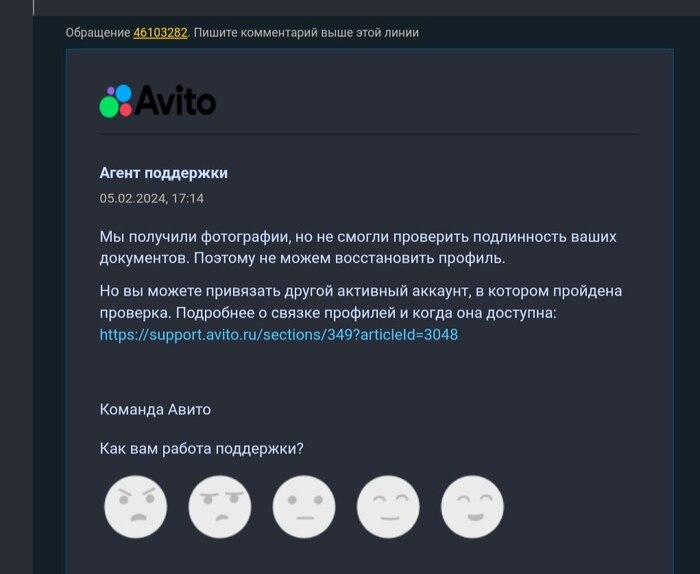Viewport: 700px width, 574px height.
Task: Click the angry face rating icon
Action: click(136, 507)
